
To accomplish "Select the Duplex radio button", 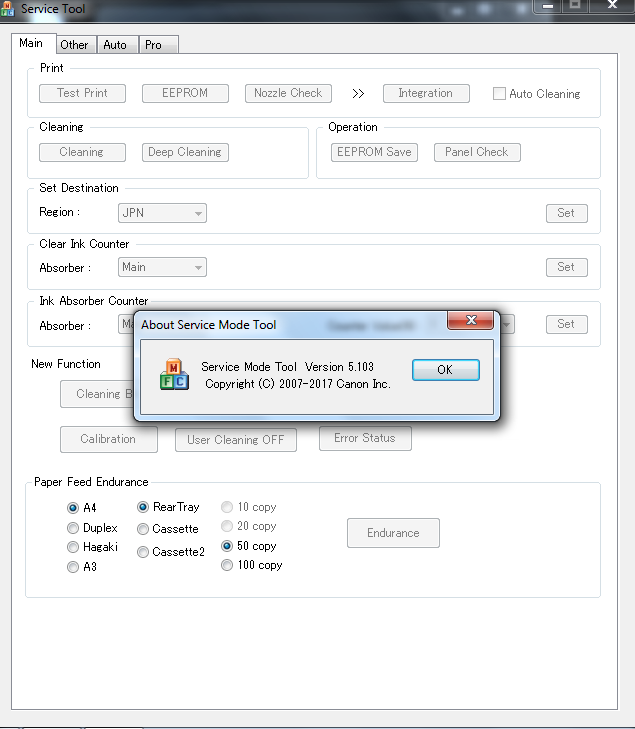I will point(73,528).
